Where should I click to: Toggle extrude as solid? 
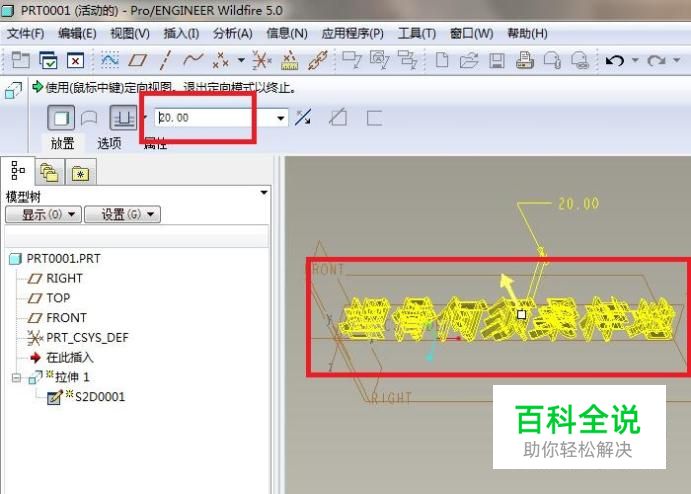(61, 118)
